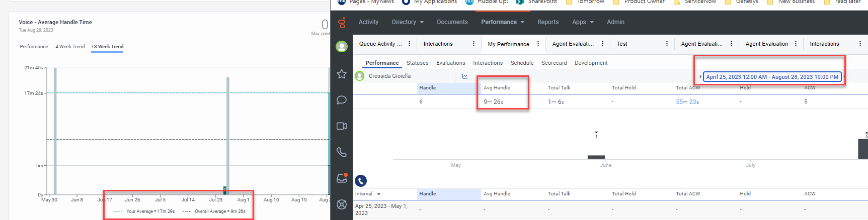This screenshot has height=220, width=868.
Task: Open kebab menu on Interactions tab beside Queue Activity
Action: point(474,44)
